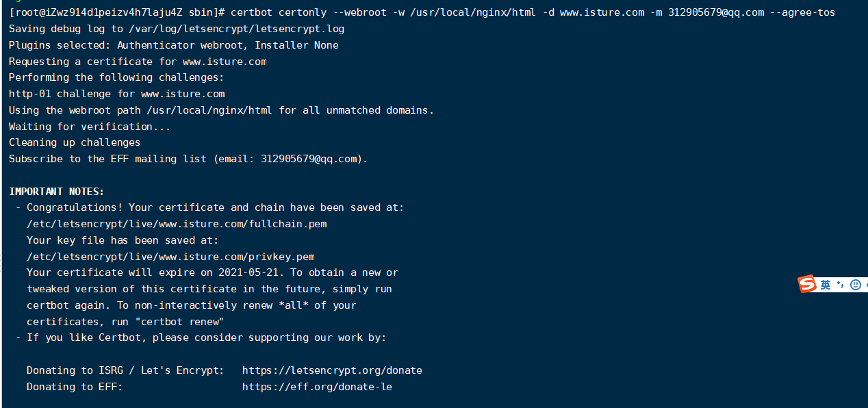
Task: Click the "Cleaning up challenges" line
Action: [75, 142]
